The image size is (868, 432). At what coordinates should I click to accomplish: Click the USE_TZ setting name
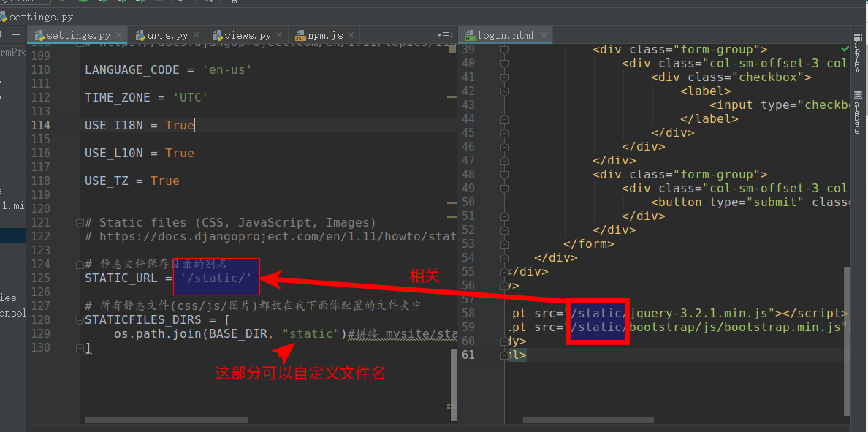[x=106, y=181]
